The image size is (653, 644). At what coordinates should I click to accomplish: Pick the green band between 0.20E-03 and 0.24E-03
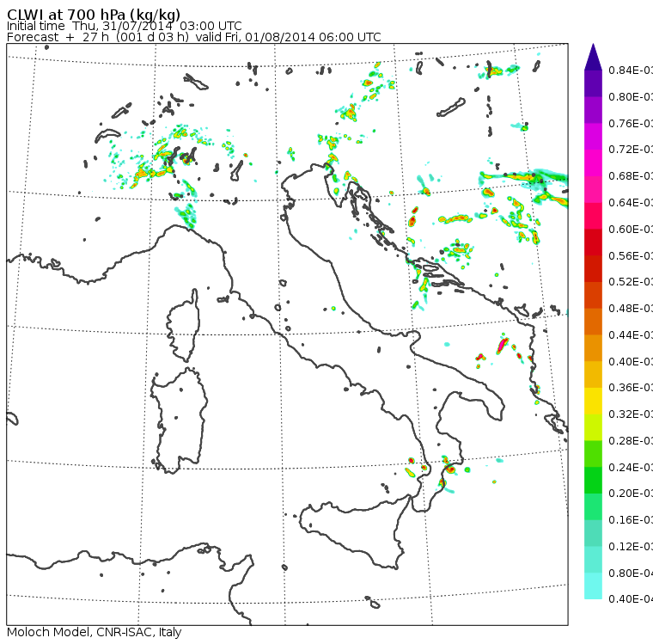(x=593, y=480)
